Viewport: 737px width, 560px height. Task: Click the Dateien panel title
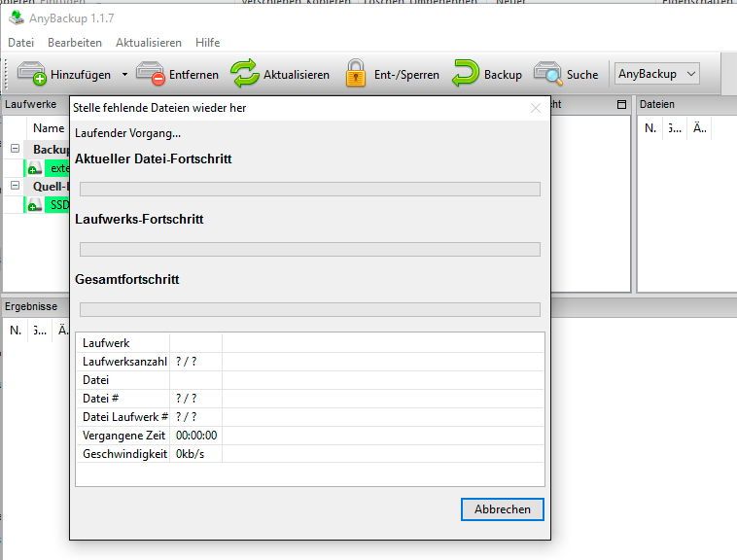pos(656,104)
